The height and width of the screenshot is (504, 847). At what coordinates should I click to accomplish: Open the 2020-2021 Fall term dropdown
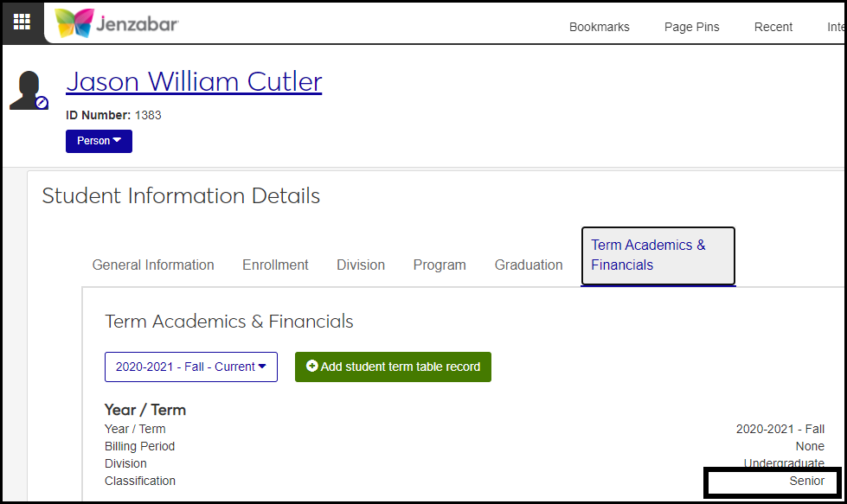[190, 367]
